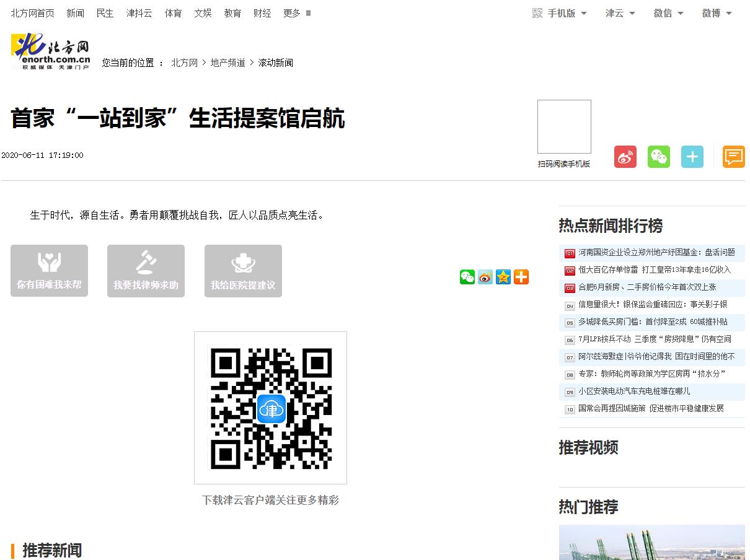Click the blue plus share icon
The image size is (750, 560).
click(x=692, y=157)
